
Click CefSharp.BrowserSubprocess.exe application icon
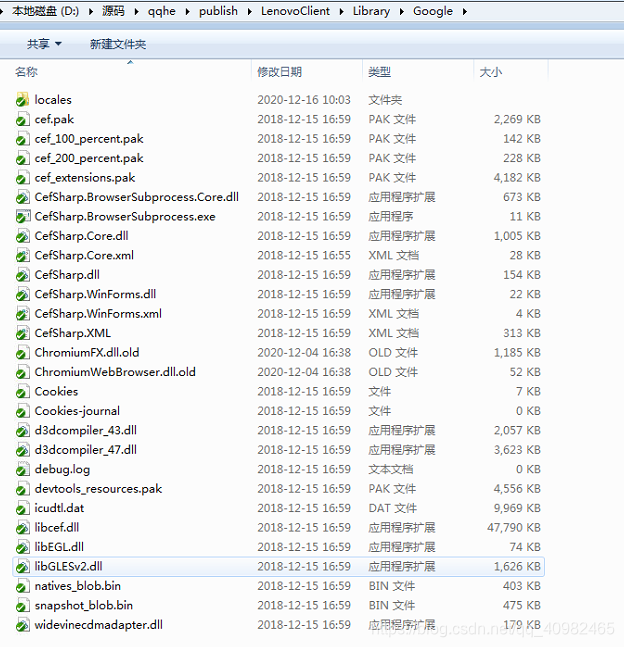coord(23,216)
